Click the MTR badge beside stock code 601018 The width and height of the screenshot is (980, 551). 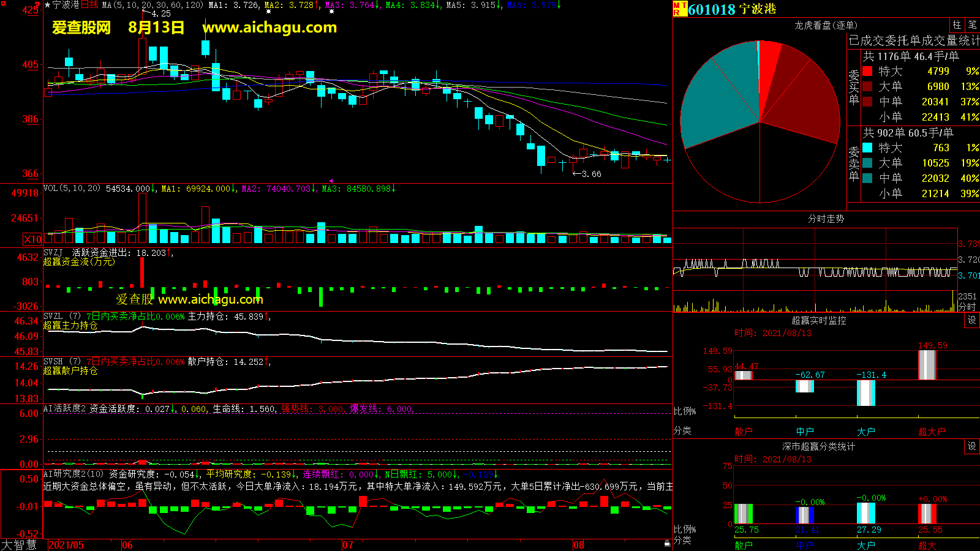pyautogui.click(x=679, y=9)
